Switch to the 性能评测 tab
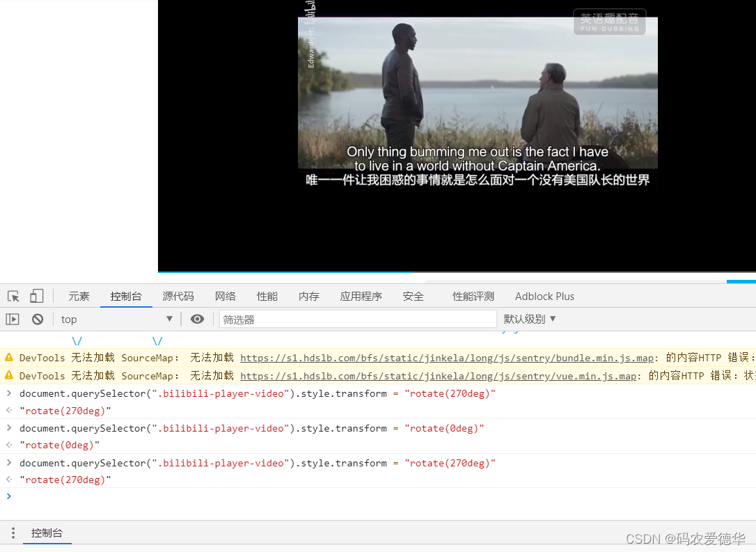756x552 pixels. [473, 296]
